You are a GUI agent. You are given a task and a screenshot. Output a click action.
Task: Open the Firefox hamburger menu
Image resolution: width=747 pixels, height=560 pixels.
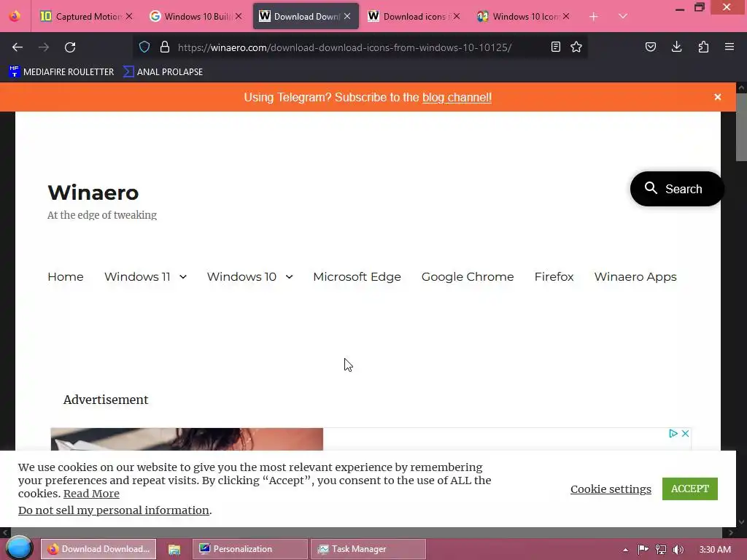pyautogui.click(x=729, y=47)
